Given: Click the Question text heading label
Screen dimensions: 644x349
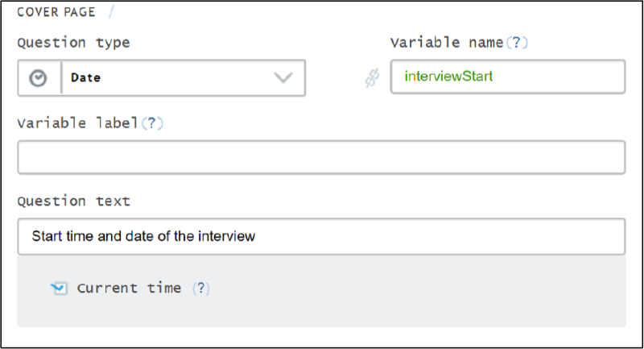Looking at the screenshot, I should pyautogui.click(x=73, y=201).
